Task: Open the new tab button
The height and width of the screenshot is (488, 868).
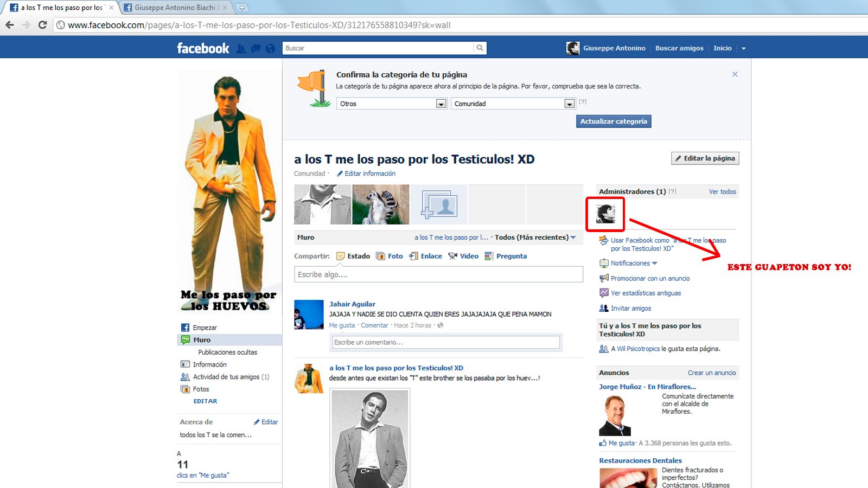Action: [x=242, y=8]
